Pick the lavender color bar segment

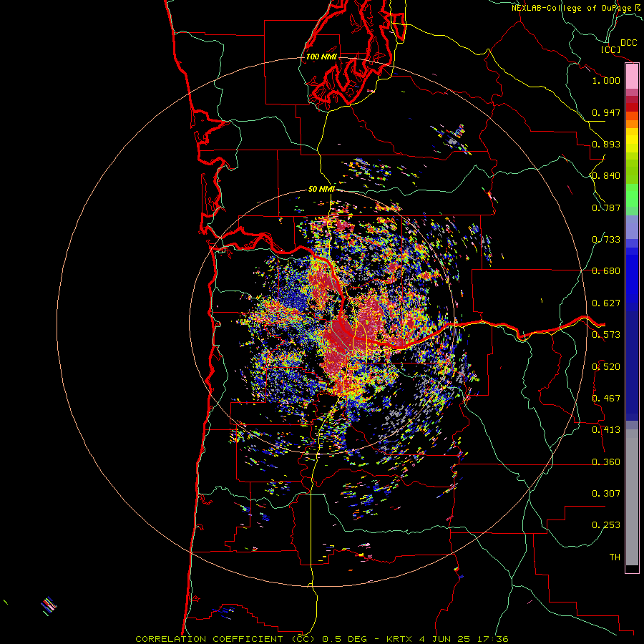(632, 227)
